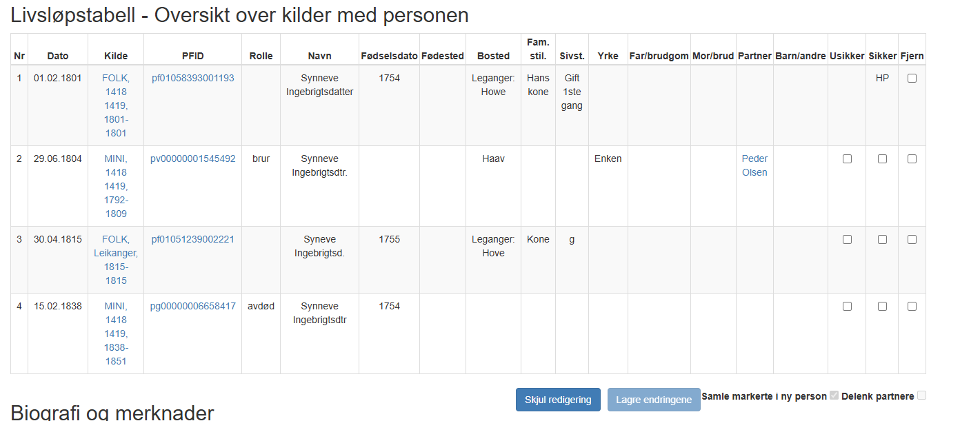Enable the Usikker checkbox for row 2
This screenshot has width=980, height=421.
click(x=847, y=159)
